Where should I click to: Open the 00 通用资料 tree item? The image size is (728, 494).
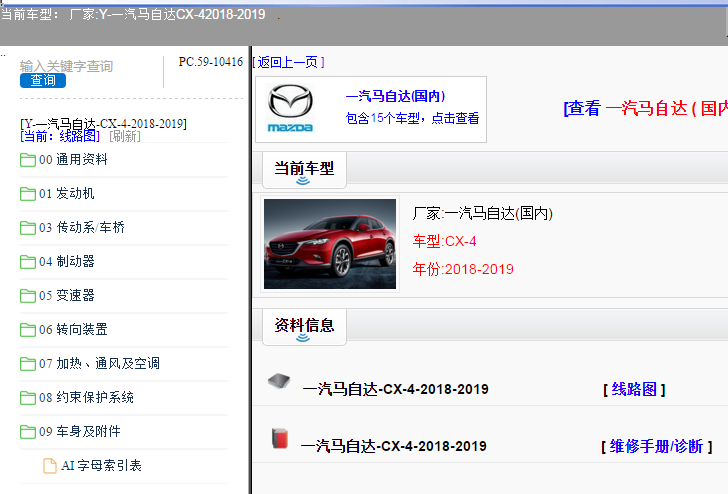click(73, 160)
